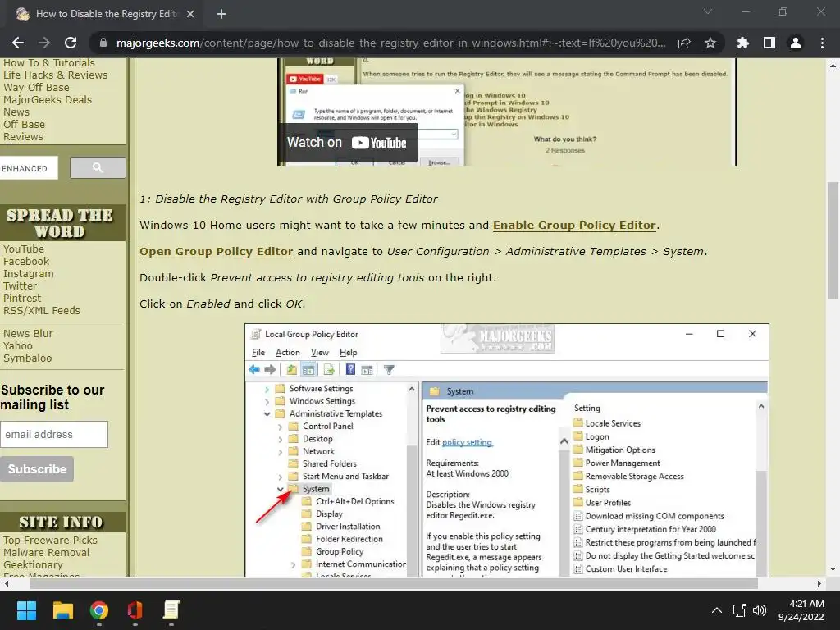Open the Windows Start menu

(x=26, y=610)
